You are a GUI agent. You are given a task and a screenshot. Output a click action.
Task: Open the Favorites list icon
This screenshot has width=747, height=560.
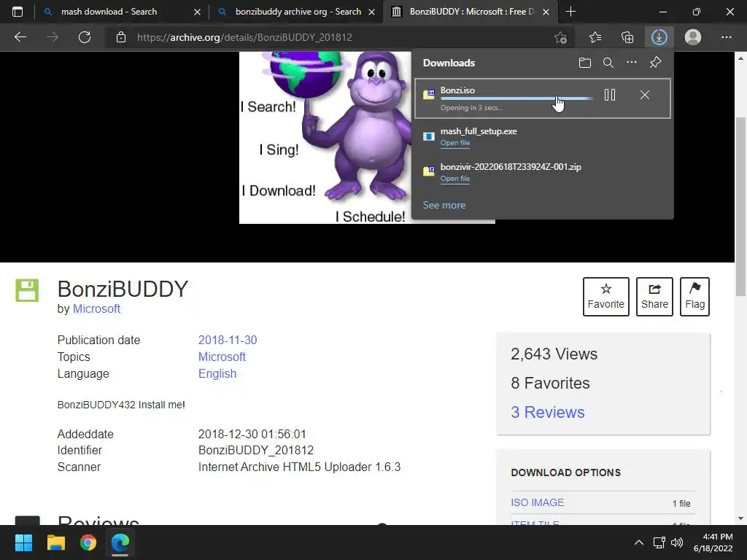pos(595,37)
